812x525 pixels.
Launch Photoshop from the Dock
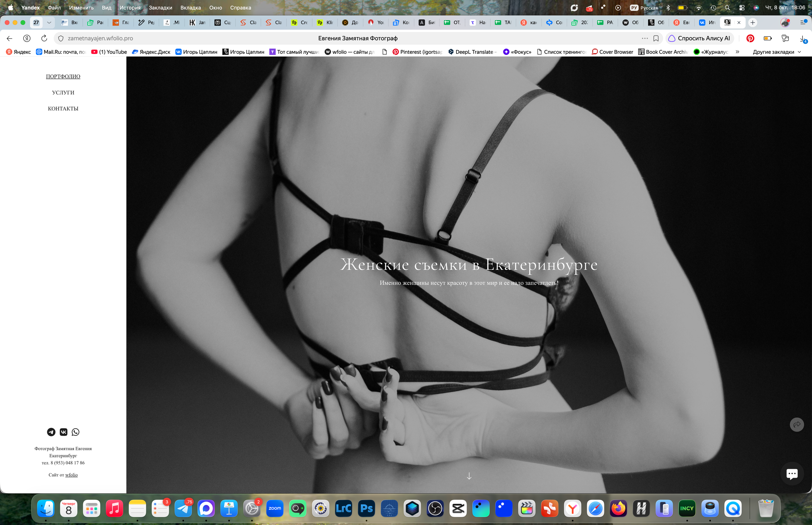pos(366,508)
